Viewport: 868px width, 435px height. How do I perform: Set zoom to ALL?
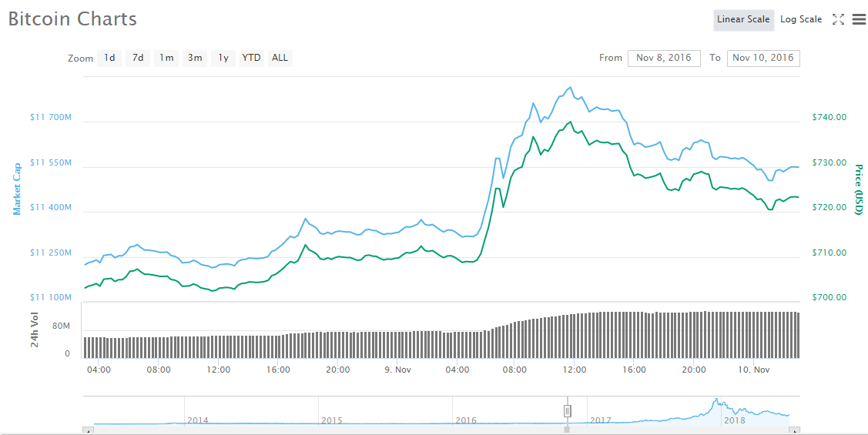point(280,58)
